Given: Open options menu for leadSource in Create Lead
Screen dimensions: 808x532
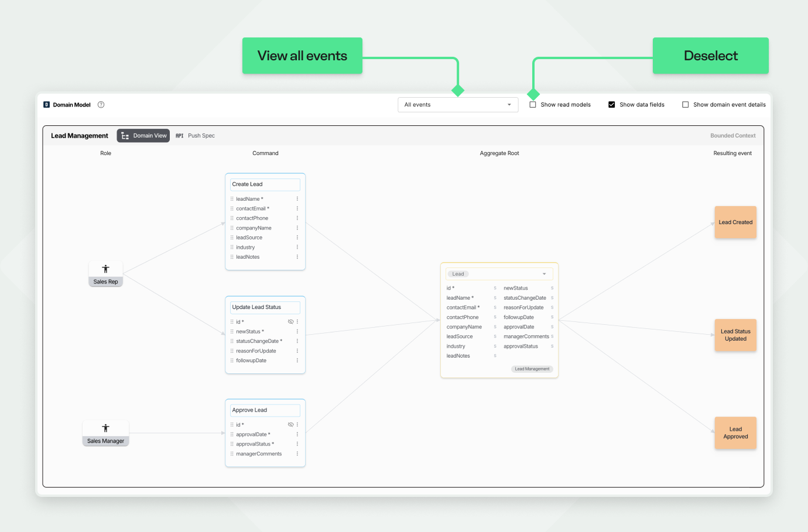Looking at the screenshot, I should click(297, 238).
